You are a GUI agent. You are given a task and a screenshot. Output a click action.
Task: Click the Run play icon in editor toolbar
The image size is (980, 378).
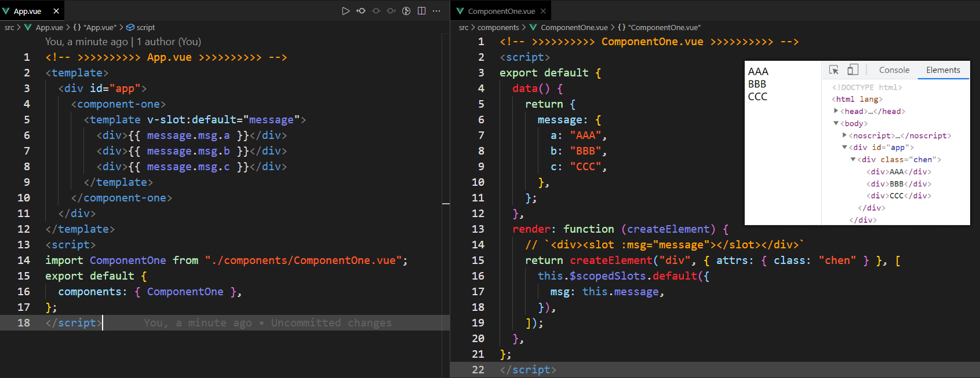tap(345, 11)
